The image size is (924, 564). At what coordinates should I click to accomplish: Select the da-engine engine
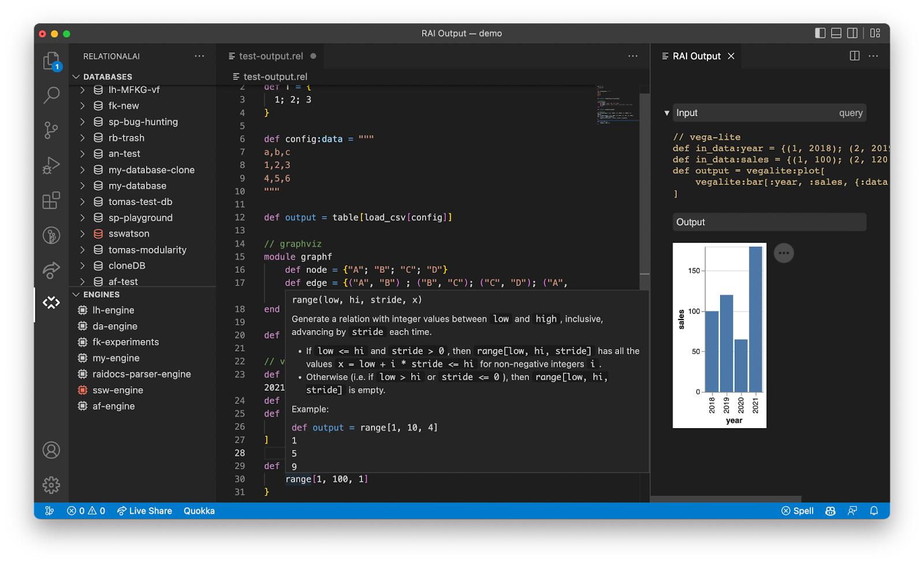[x=115, y=326]
